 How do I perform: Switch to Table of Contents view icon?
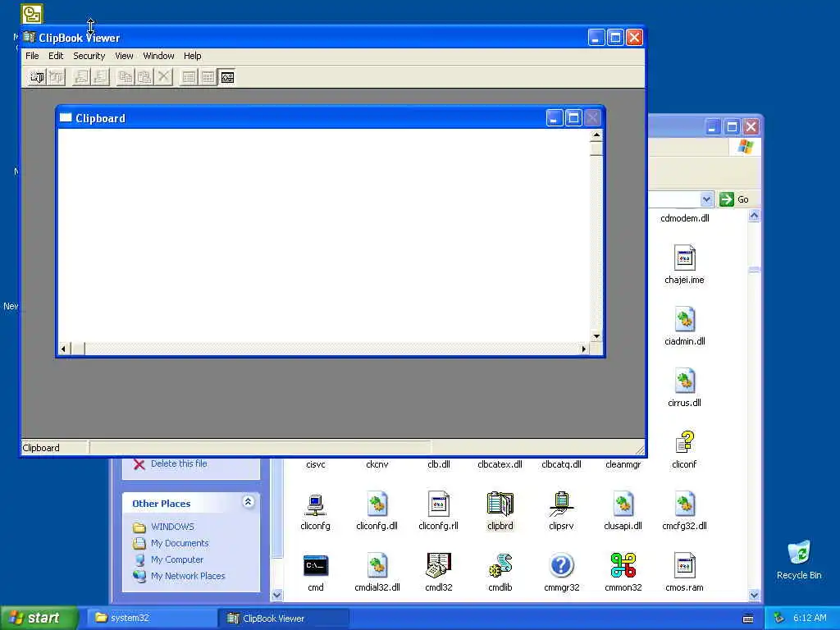pos(189,78)
